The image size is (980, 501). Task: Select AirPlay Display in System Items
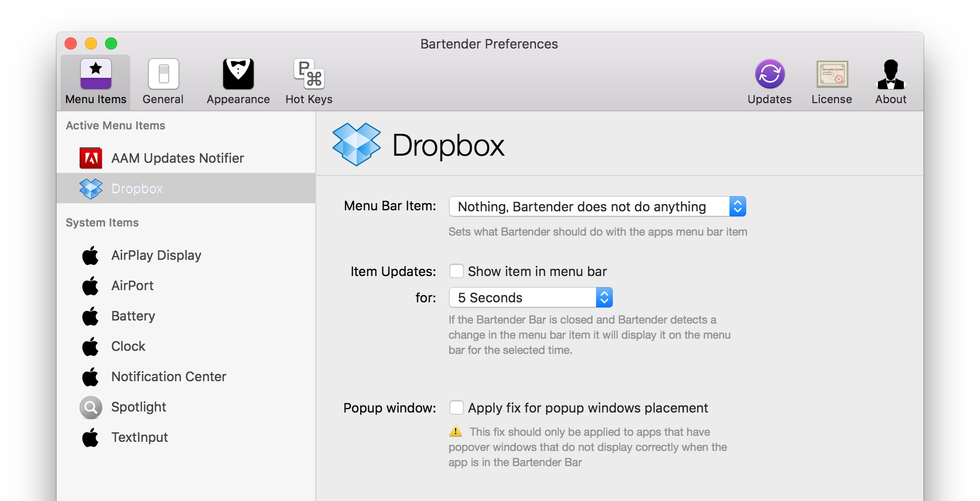click(x=156, y=255)
